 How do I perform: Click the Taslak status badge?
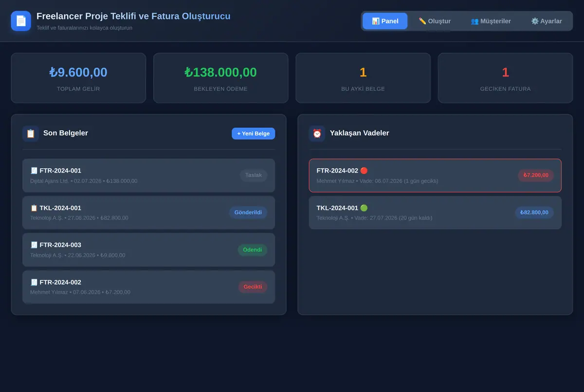coord(253,175)
